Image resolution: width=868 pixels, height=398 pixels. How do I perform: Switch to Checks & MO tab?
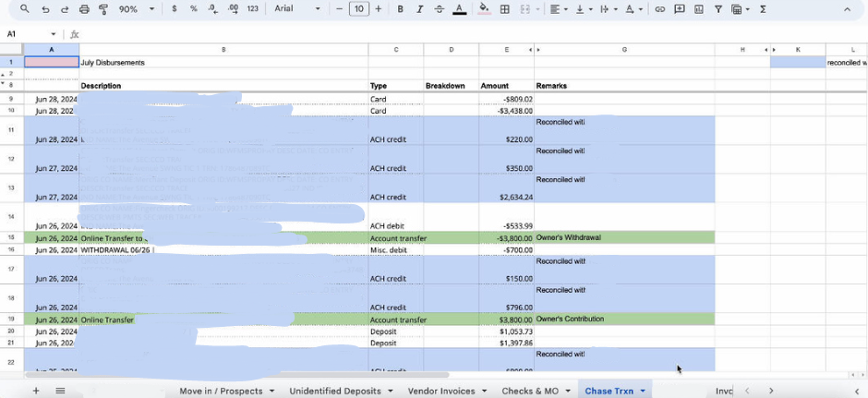(x=530, y=391)
